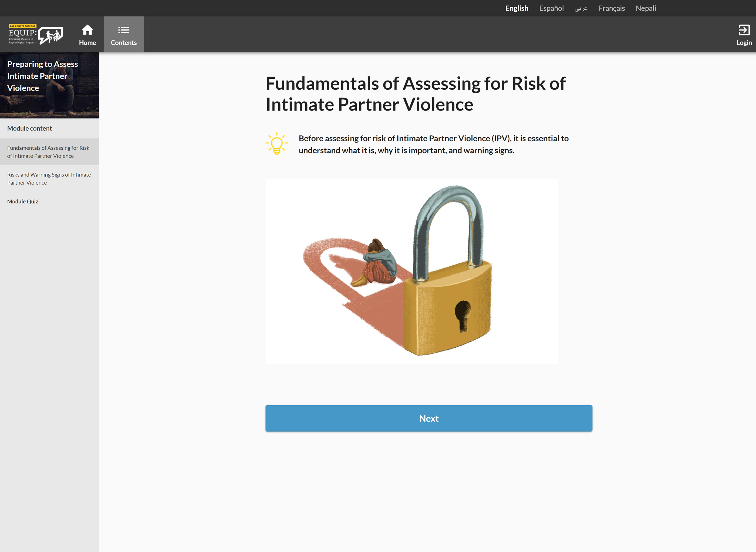Open Risks and Warning Signs section
Screen dimensions: 756x552
[49, 179]
